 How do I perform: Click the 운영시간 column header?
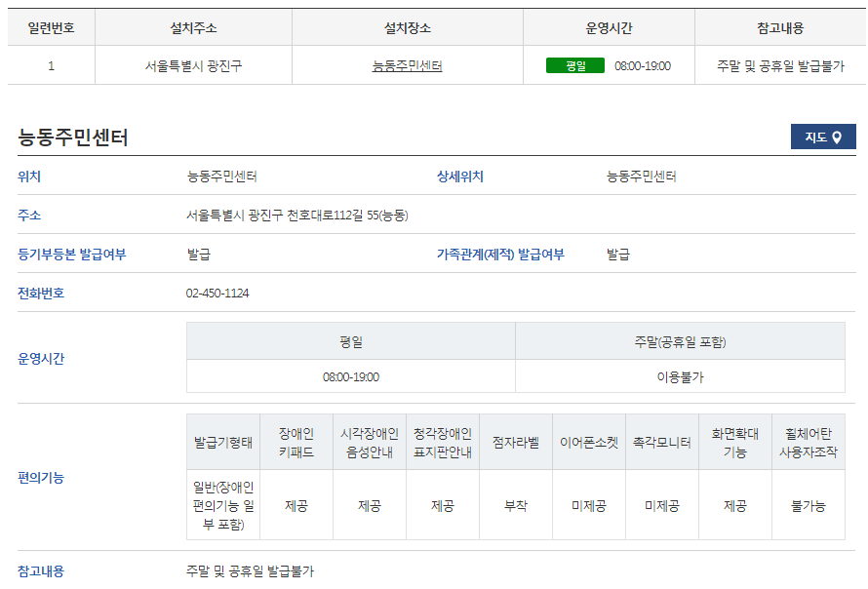coord(609,27)
